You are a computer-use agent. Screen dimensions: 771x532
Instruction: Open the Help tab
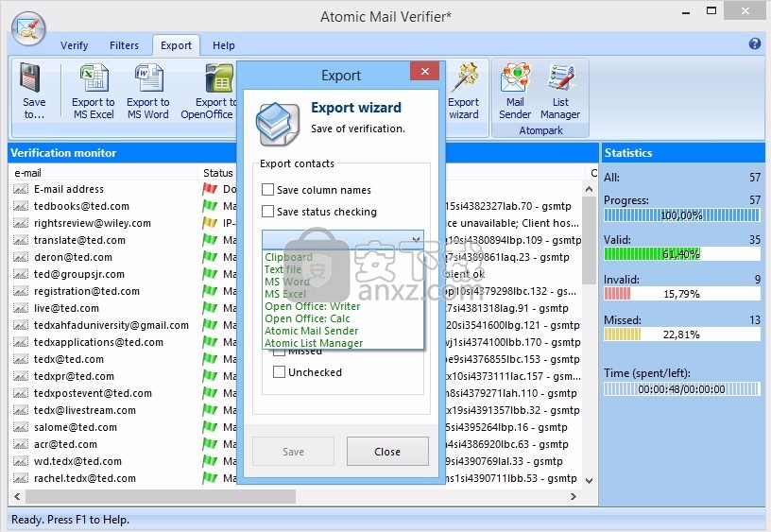coord(224,45)
